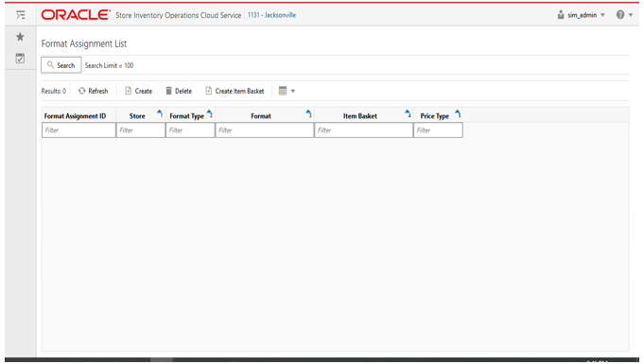Click the Item Basket sort arrow icon
Viewport: 644px width, 364px height.
click(x=408, y=113)
